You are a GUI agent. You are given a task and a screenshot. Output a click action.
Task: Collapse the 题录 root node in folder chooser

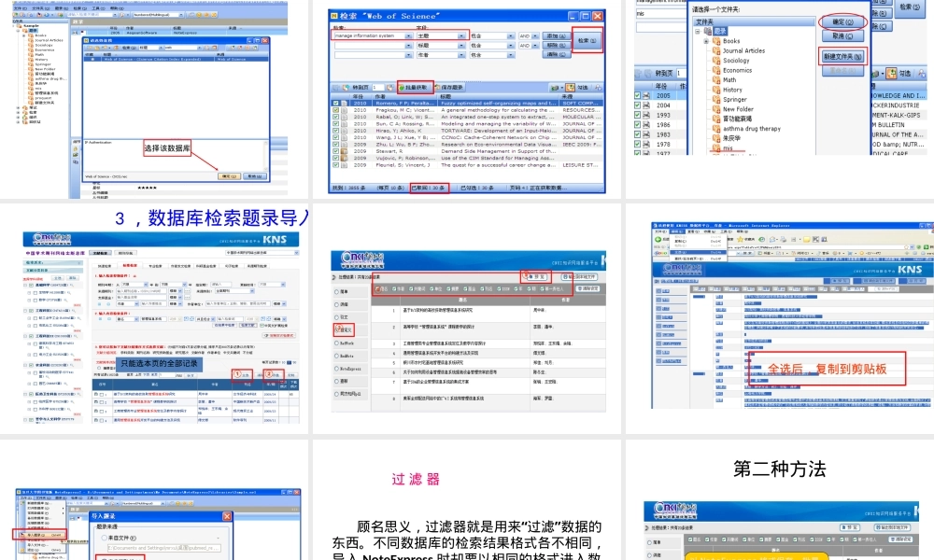click(x=698, y=31)
